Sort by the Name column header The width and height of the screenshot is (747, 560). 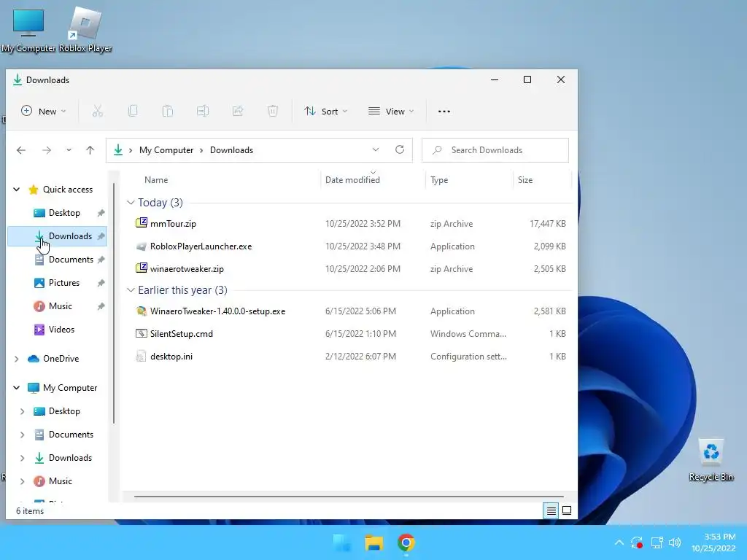pos(156,179)
